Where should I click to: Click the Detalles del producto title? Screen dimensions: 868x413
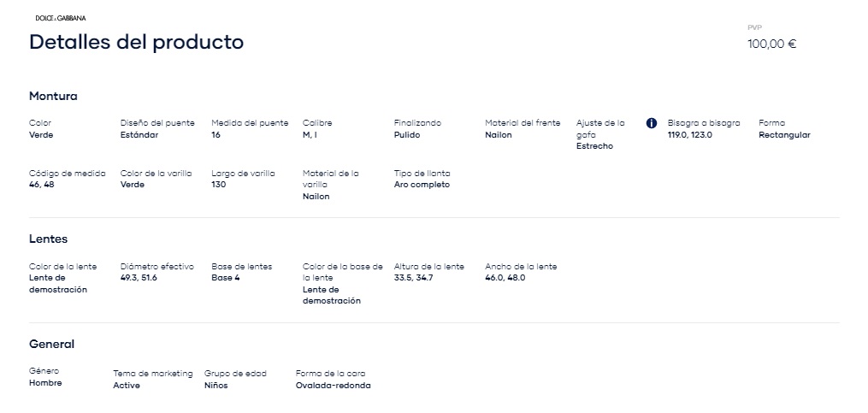coord(136,42)
